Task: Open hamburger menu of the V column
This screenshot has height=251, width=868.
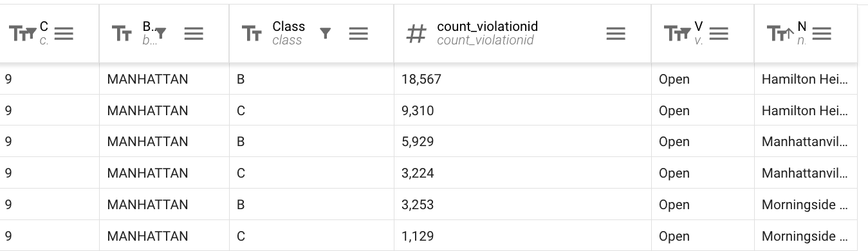Action: 719,33
